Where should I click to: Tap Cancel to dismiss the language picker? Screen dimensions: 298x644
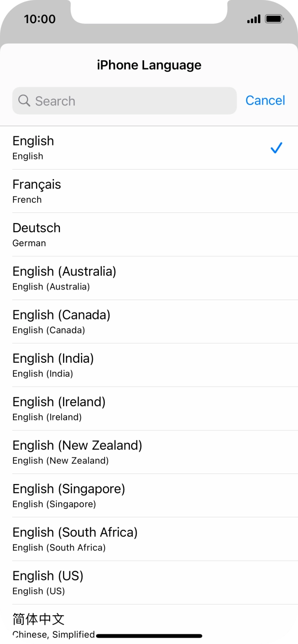[x=265, y=100]
